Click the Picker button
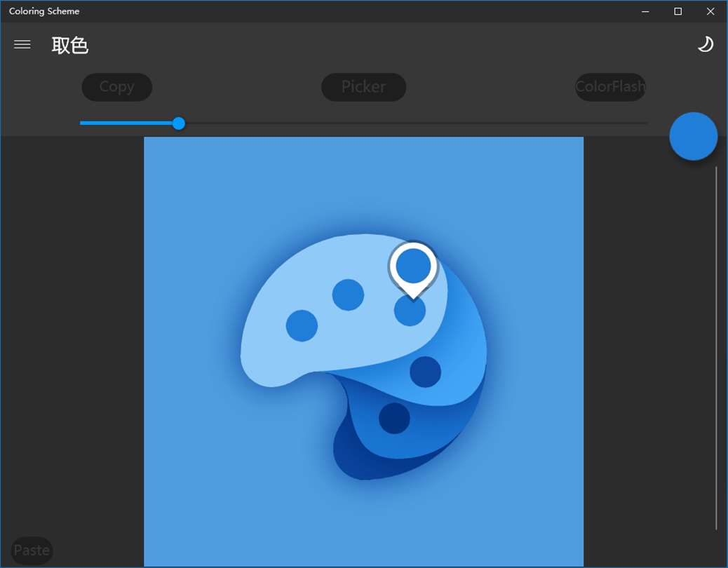This screenshot has width=728, height=568. pos(363,87)
